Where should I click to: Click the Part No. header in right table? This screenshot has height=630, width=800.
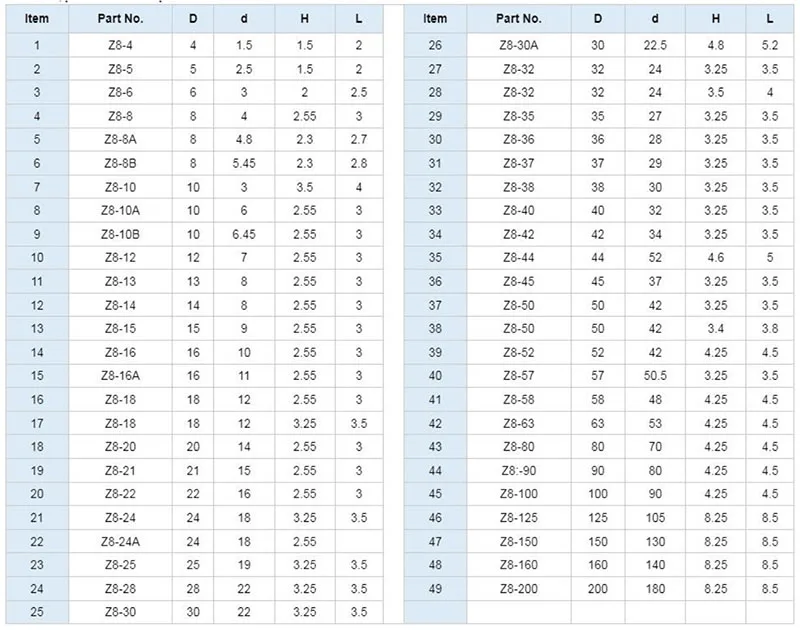(x=518, y=18)
